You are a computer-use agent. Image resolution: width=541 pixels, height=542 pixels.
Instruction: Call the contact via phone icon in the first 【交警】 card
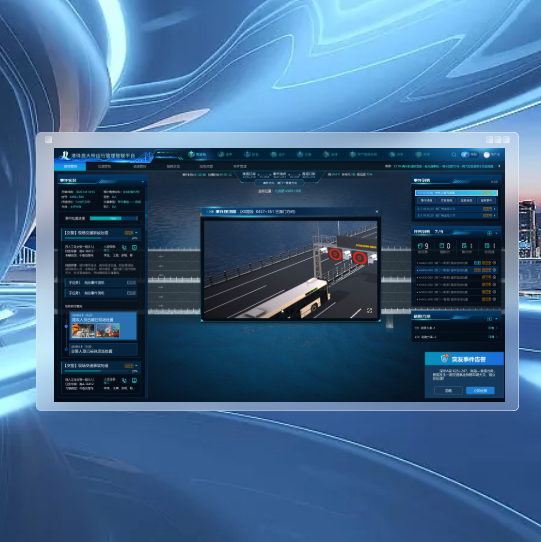coord(124,247)
